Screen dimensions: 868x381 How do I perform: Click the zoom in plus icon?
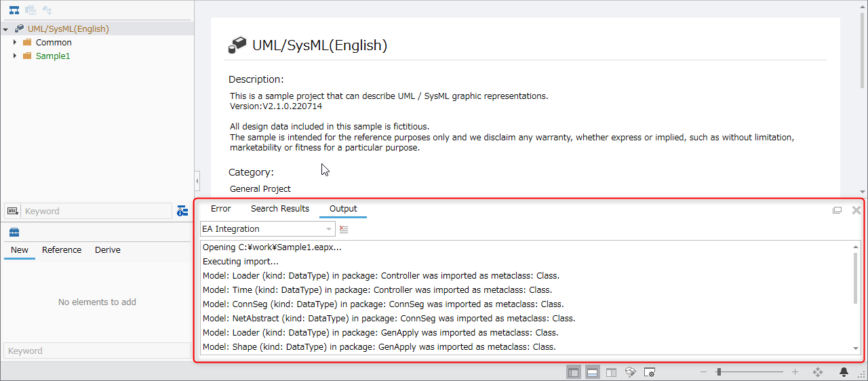point(795,372)
